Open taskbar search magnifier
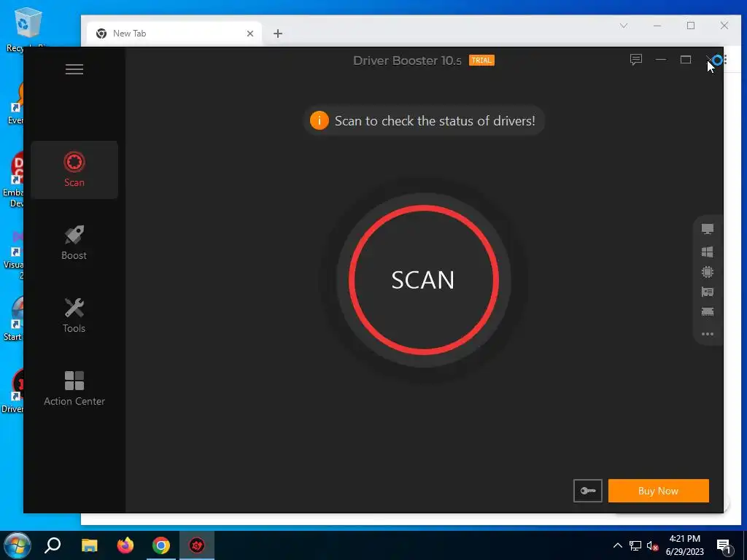747x560 pixels. click(x=53, y=545)
